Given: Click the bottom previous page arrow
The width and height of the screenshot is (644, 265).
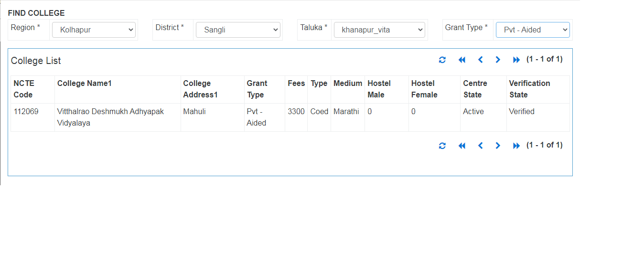Looking at the screenshot, I should click(x=481, y=146).
